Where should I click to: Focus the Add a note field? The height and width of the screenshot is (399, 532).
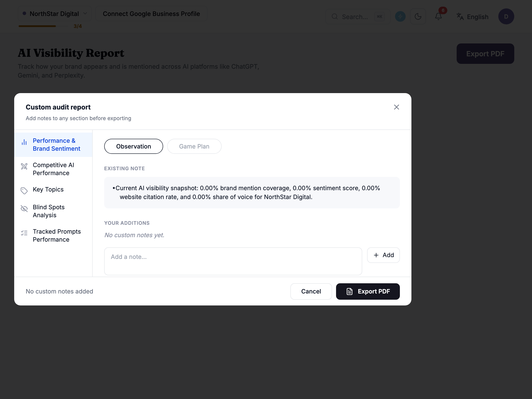tap(233, 261)
